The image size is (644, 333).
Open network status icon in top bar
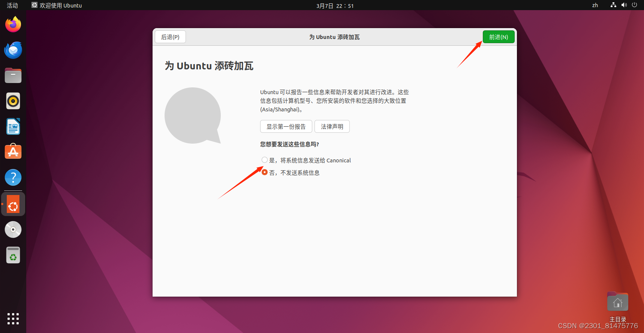click(613, 5)
